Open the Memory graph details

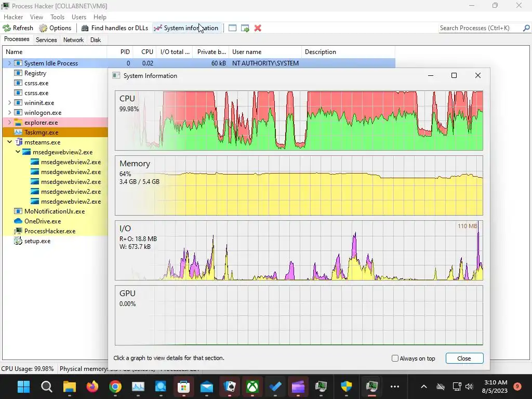click(299, 185)
